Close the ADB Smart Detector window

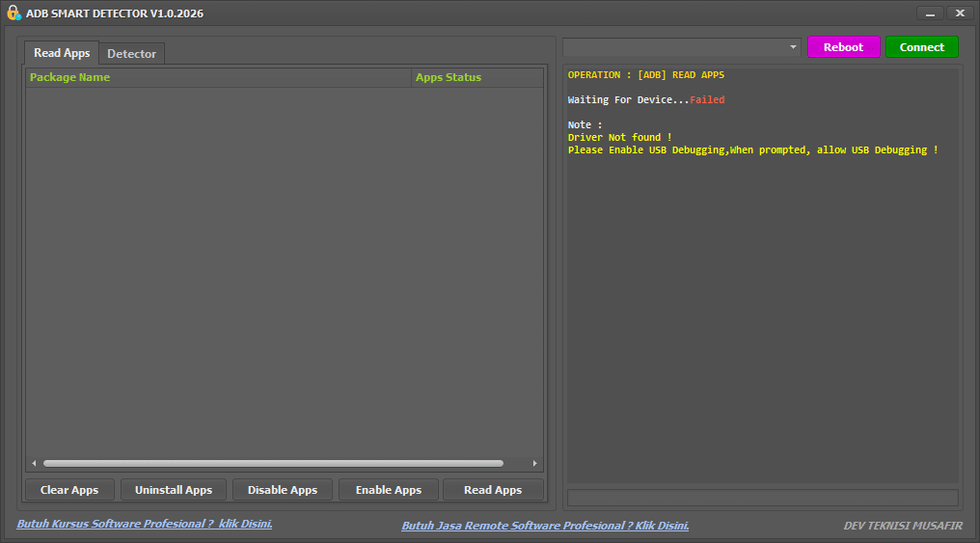959,14
